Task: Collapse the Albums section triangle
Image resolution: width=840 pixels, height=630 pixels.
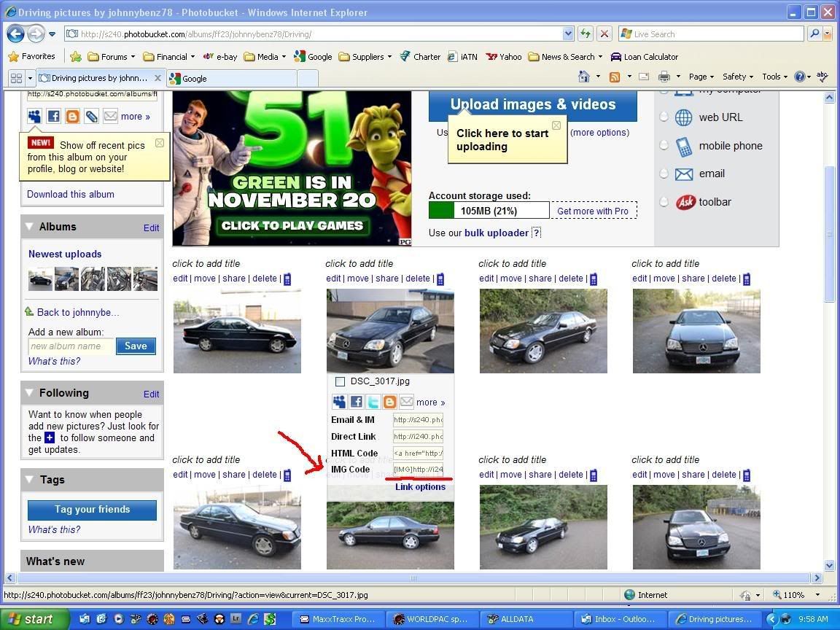Action: tap(29, 227)
